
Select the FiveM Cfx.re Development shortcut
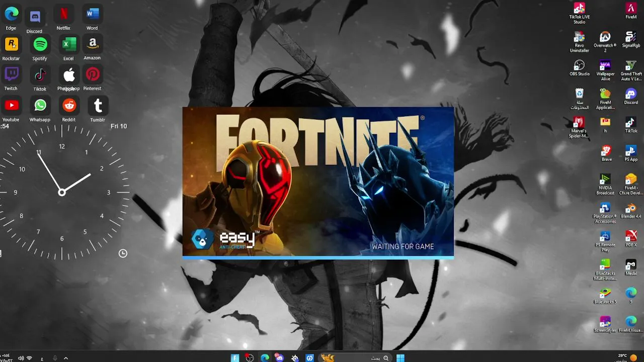click(631, 185)
